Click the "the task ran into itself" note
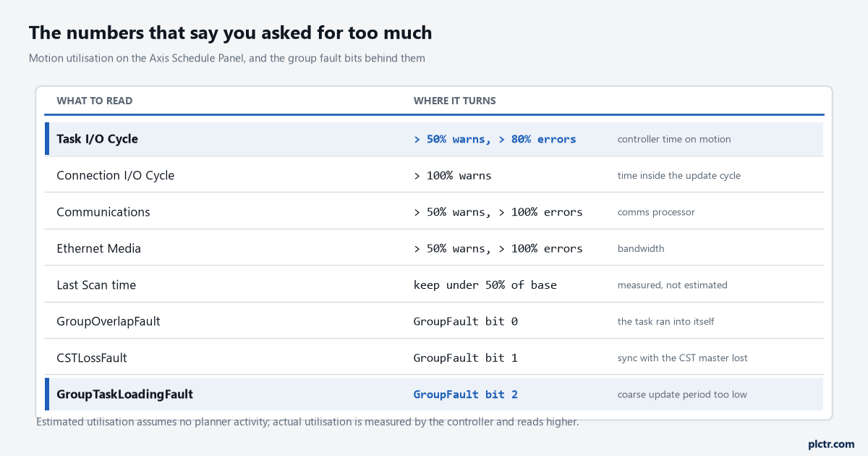The image size is (868, 456). [666, 321]
